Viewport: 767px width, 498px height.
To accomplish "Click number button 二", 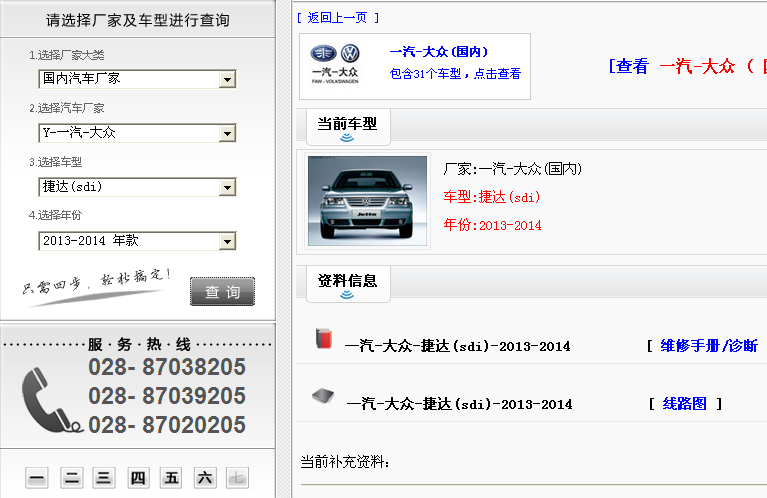I will (x=71, y=477).
